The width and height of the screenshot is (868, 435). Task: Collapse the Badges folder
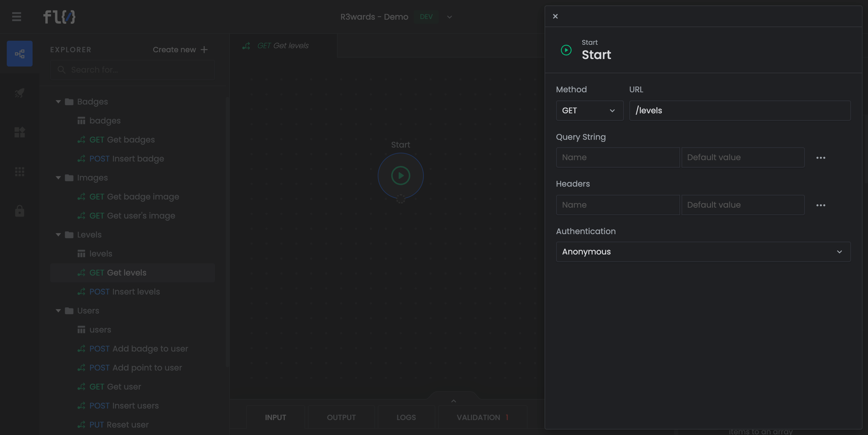tap(58, 102)
